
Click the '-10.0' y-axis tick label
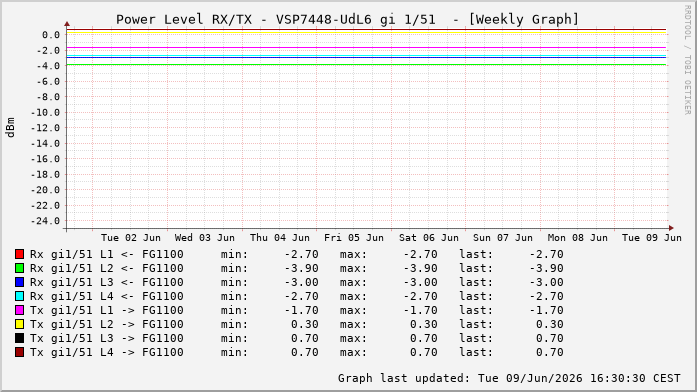point(45,112)
